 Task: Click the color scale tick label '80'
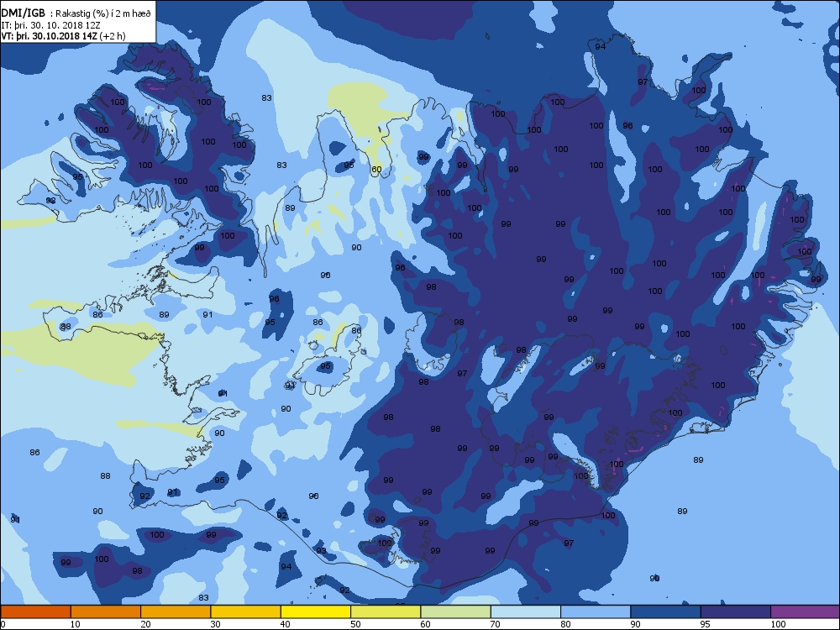(x=565, y=624)
